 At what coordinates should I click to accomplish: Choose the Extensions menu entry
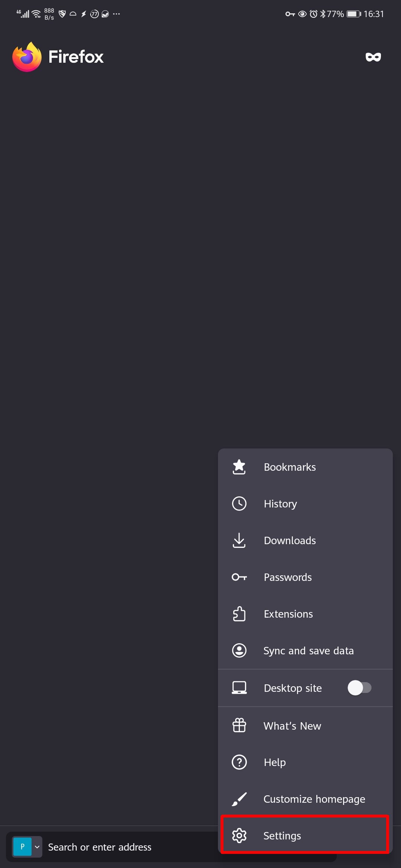(x=288, y=614)
